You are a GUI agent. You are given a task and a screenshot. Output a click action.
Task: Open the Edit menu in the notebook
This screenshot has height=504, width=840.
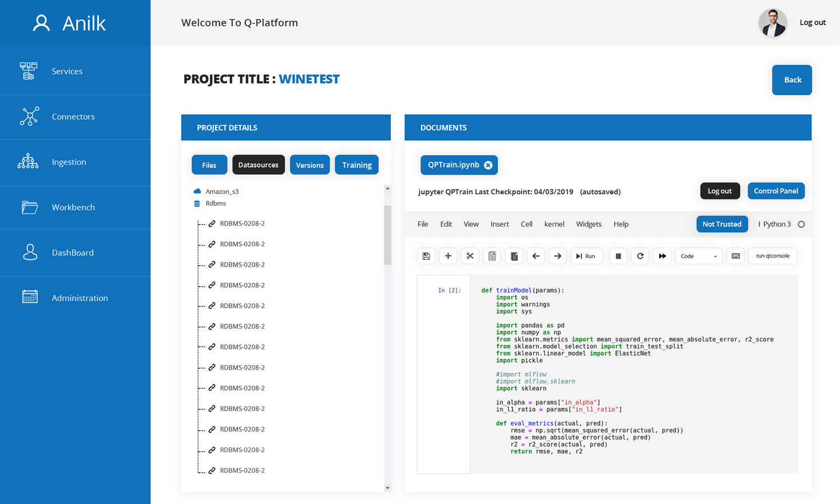point(446,224)
